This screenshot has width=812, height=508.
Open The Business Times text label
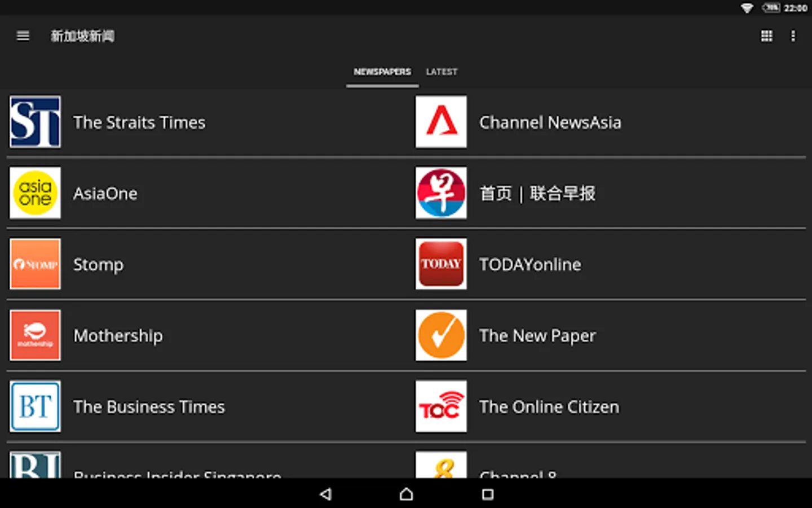pos(149,407)
